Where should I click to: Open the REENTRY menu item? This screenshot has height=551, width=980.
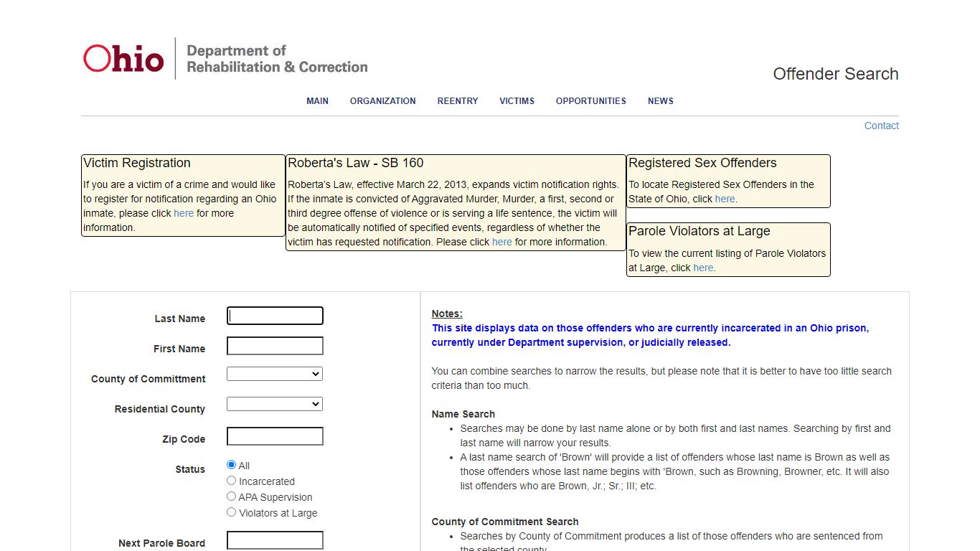tap(458, 101)
